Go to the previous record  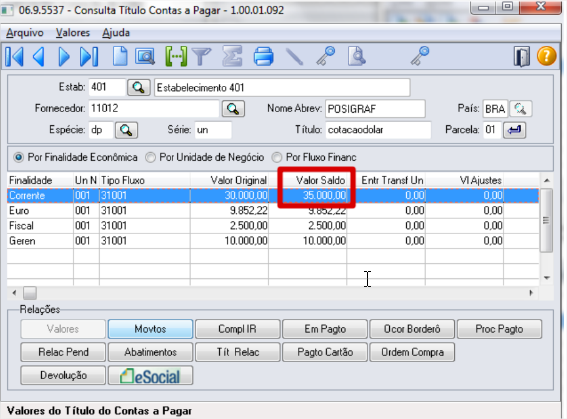tap(39, 56)
